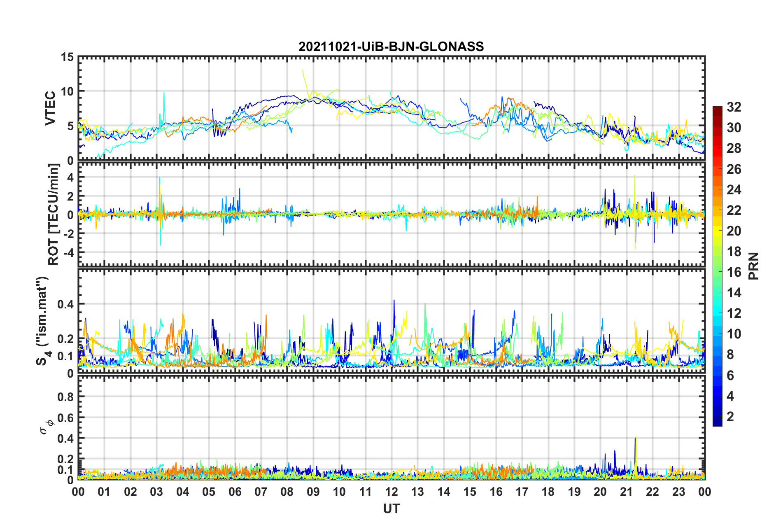Click the S4 ("ism.mat") y-axis label
The image size is (783, 532).
pyautogui.click(x=42, y=321)
